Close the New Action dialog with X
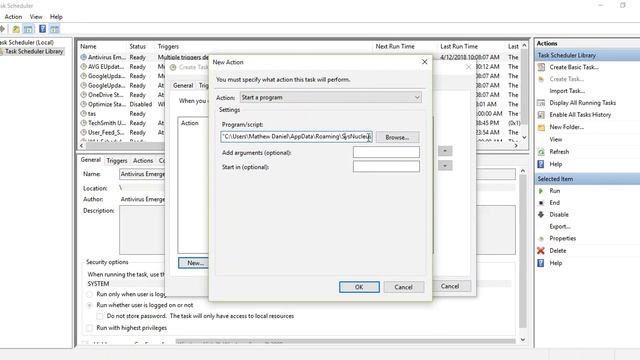Screen dimensions: 640x360 pos(424,62)
